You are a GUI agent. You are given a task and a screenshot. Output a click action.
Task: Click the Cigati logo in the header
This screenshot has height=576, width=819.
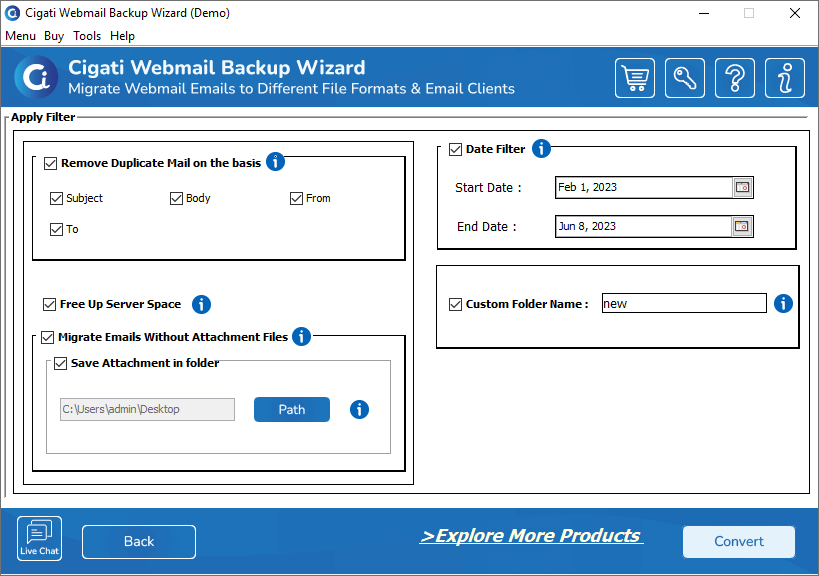(x=36, y=77)
